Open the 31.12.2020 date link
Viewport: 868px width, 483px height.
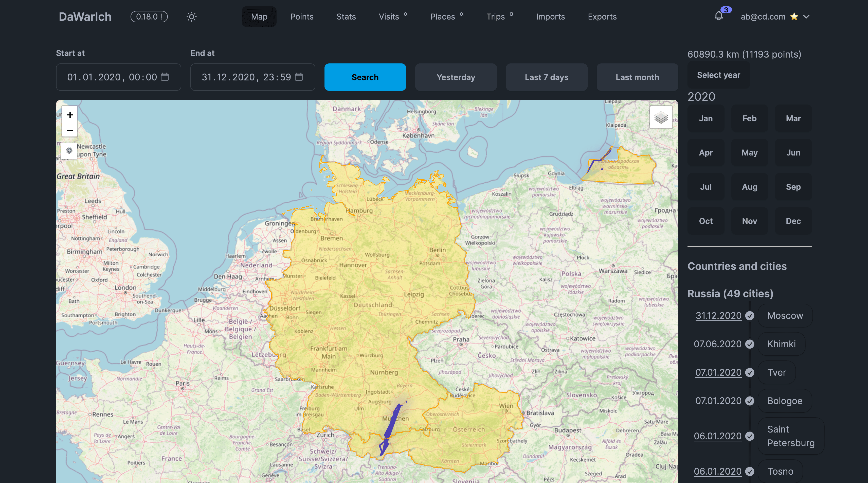718,316
